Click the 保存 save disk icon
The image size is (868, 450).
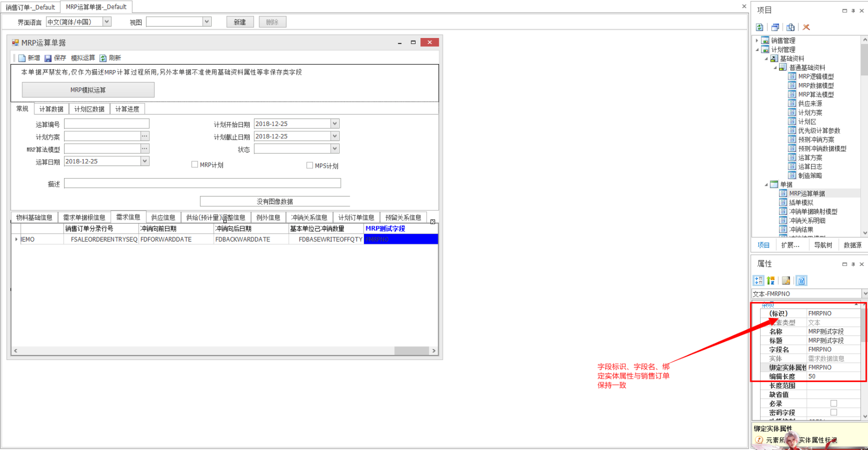[x=48, y=58]
